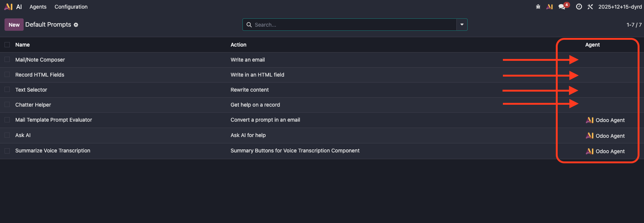Image resolution: width=644 pixels, height=223 pixels.
Task: Click the 1-7 / 7 pager counter
Action: tap(633, 25)
